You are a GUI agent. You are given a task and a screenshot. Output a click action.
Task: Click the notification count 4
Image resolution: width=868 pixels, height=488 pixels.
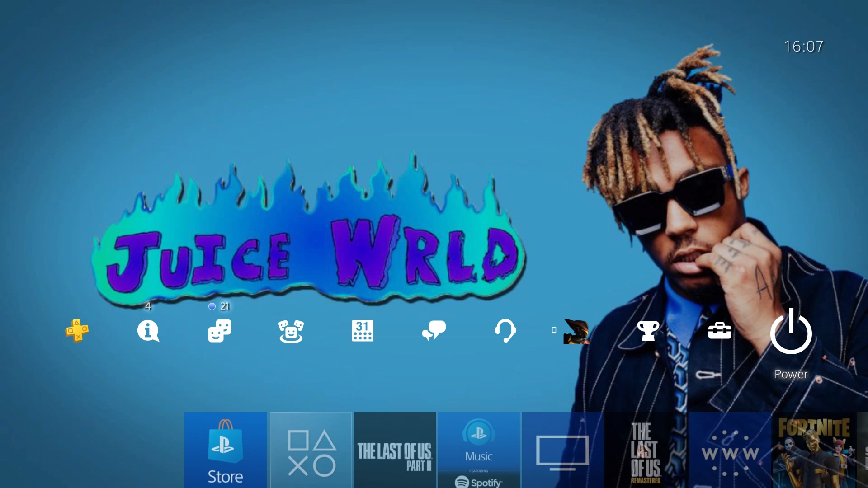(x=148, y=306)
